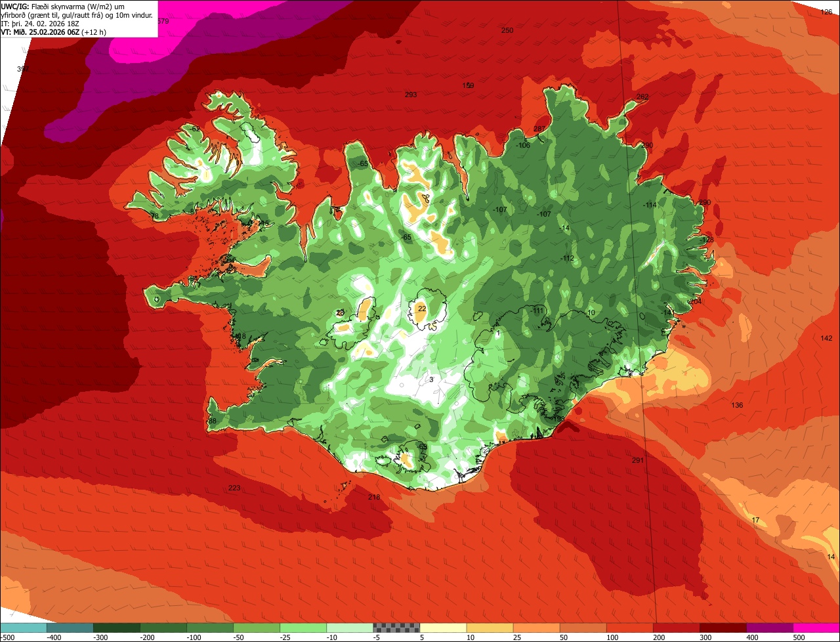Select the purple 400 legend swatch
The image size is (840, 642).
click(770, 628)
